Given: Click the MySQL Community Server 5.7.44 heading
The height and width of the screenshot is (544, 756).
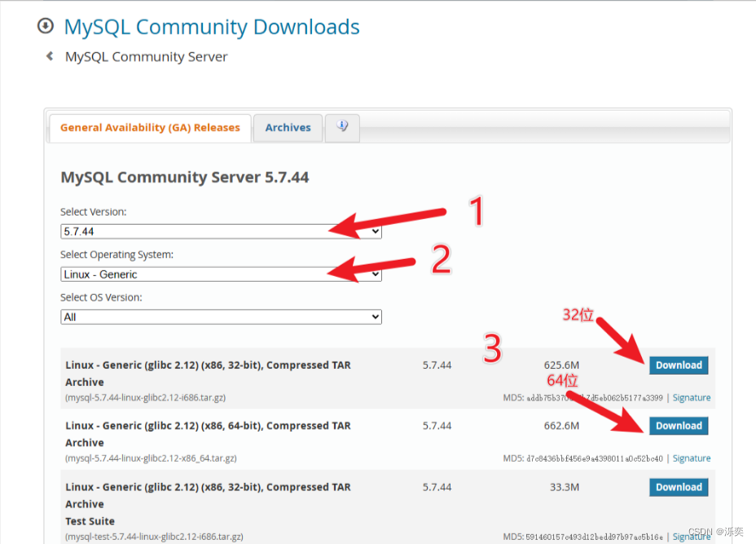Looking at the screenshot, I should pyautogui.click(x=185, y=178).
